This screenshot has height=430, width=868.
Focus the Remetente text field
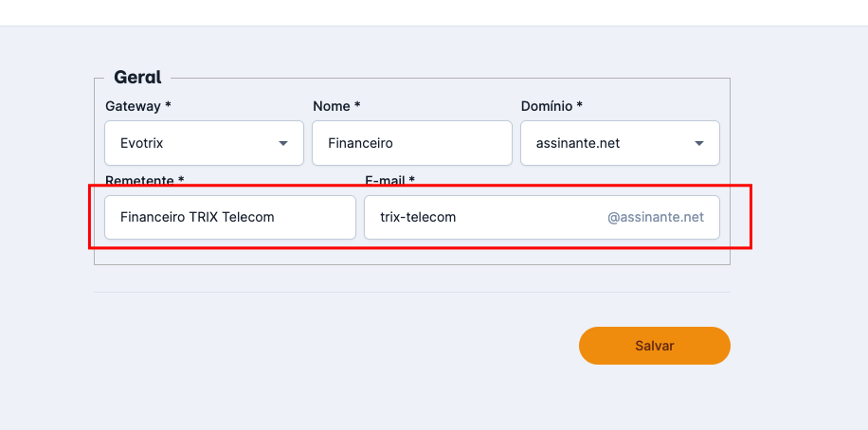click(230, 217)
